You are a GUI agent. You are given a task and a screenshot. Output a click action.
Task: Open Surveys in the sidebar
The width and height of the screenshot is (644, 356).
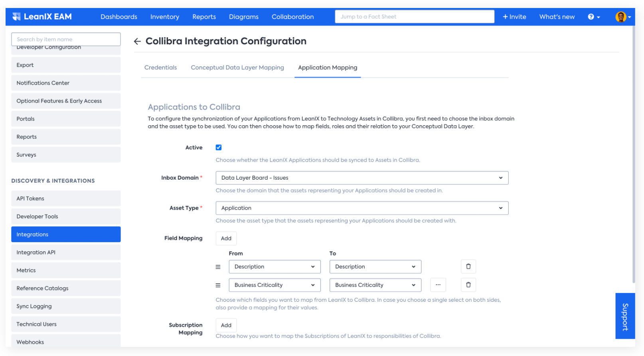(66, 155)
